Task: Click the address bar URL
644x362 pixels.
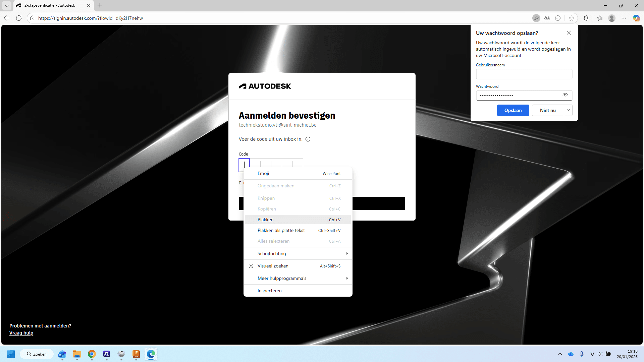Action: [x=90, y=18]
